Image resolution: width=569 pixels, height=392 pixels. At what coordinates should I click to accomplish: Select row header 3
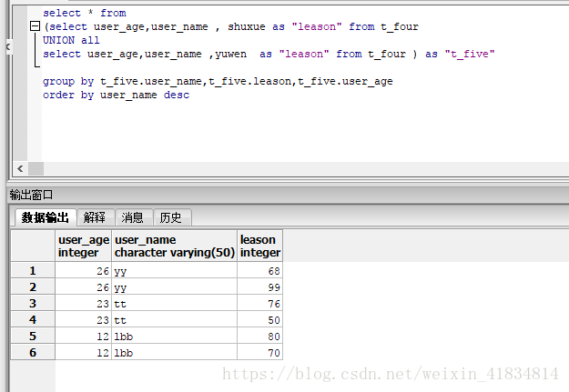point(33,303)
